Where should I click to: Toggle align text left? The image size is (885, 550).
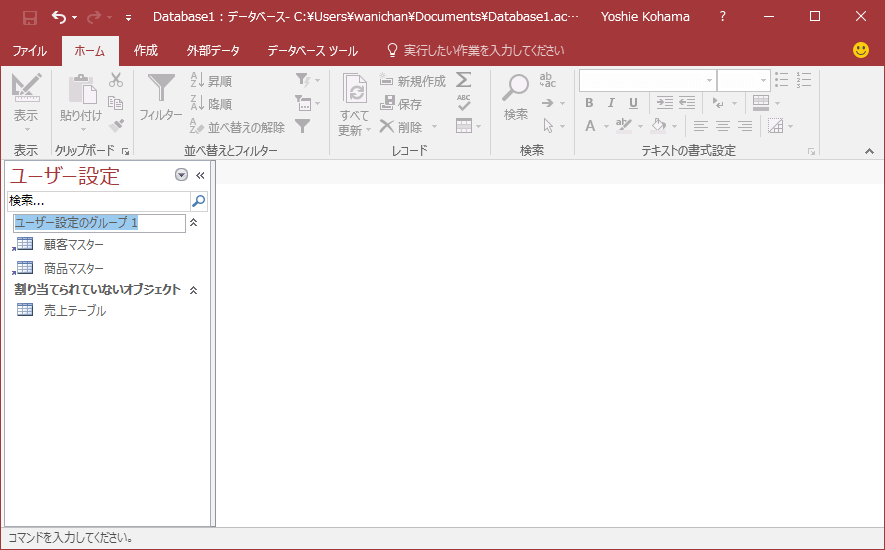[701, 125]
